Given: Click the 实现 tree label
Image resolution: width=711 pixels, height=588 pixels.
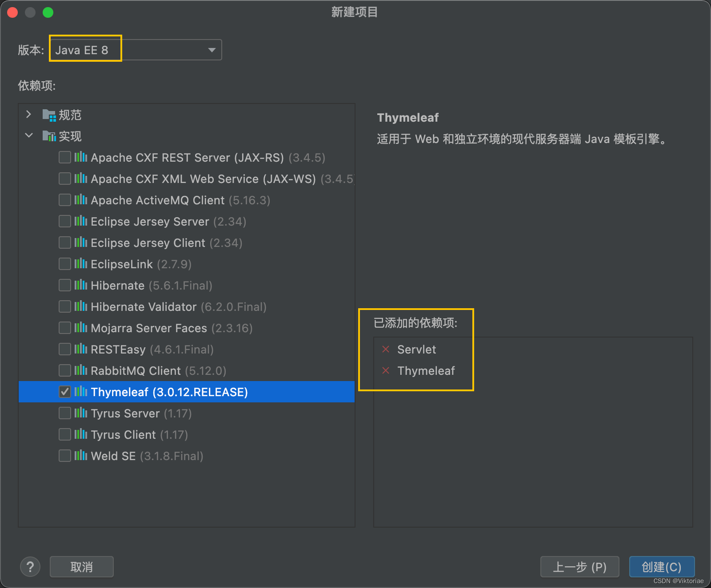Looking at the screenshot, I should coord(70,136).
